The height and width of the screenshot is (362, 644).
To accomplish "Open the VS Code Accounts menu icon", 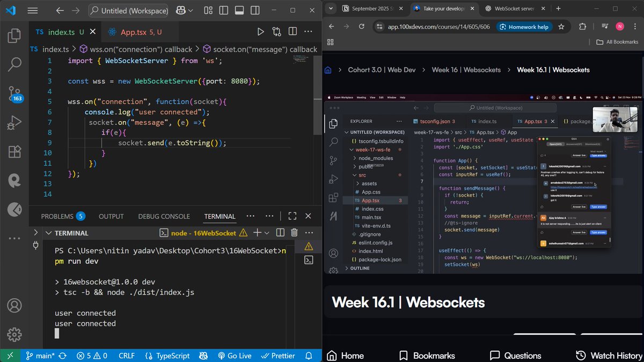I will (14, 306).
